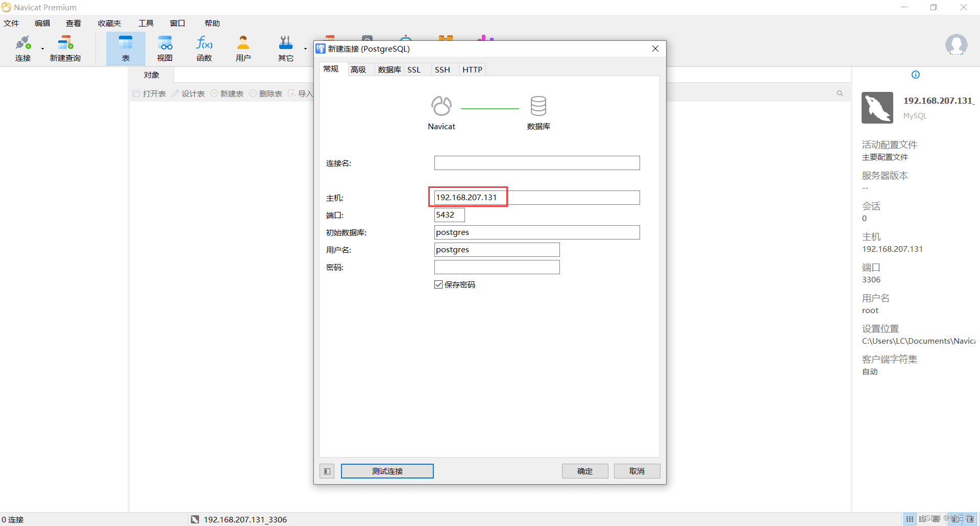
Task: Click the 测试连接 button
Action: 387,471
